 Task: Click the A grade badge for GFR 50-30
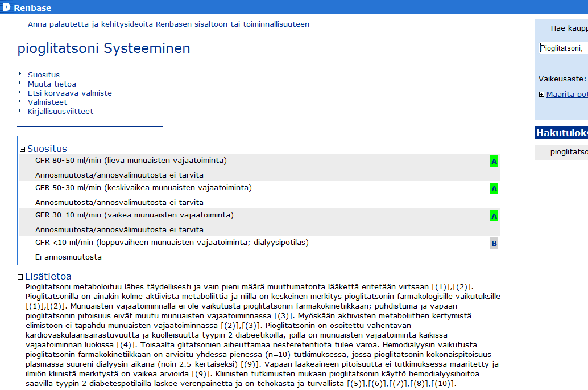[x=494, y=189]
